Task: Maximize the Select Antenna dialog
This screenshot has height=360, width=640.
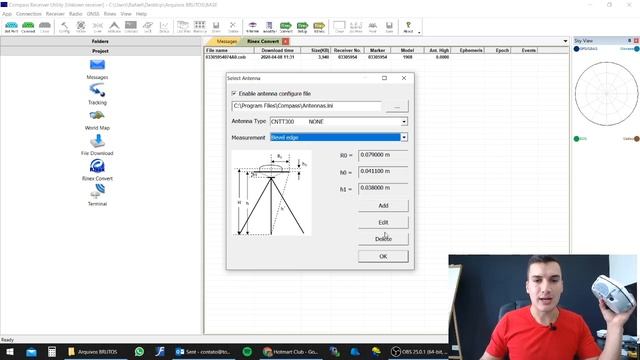Action: click(x=384, y=78)
